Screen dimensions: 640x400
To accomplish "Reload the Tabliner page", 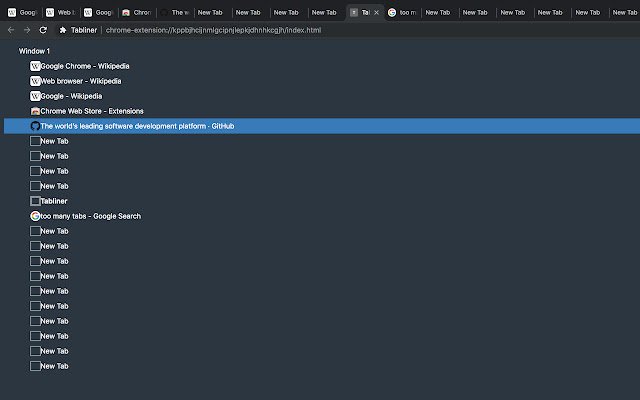I will pyautogui.click(x=43, y=30).
